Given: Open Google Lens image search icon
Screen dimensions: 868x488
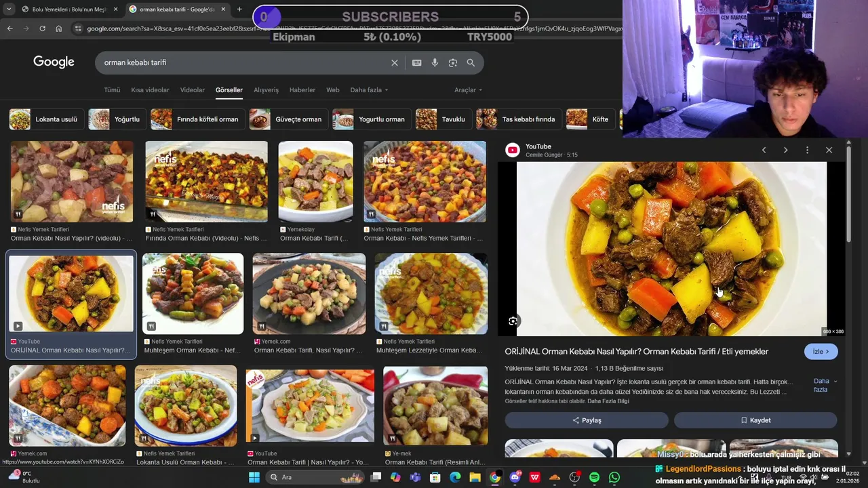Looking at the screenshot, I should coord(453,62).
